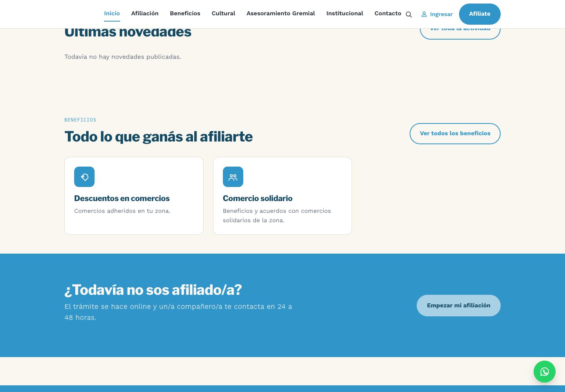Click 'El trámite se hace online' paragraph

[x=178, y=312]
